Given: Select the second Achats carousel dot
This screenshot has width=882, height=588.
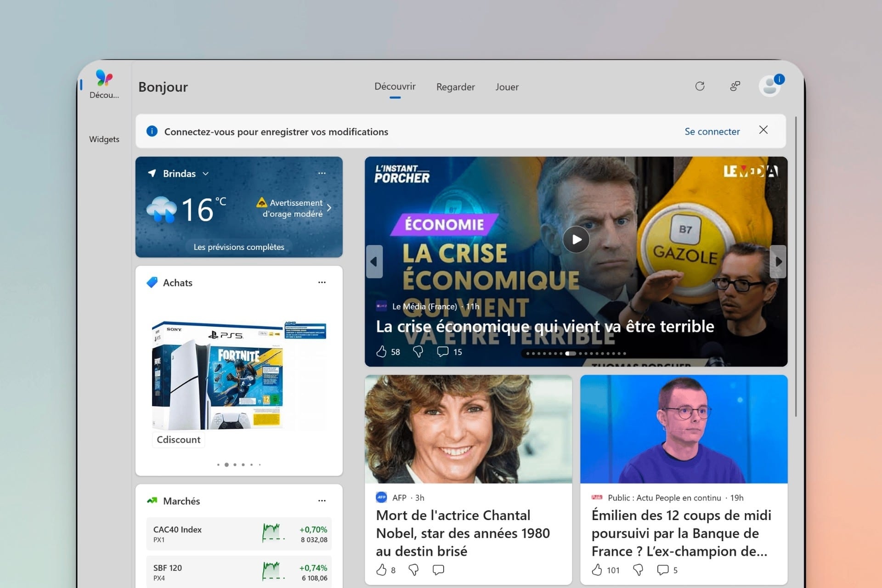Looking at the screenshot, I should click(226, 464).
